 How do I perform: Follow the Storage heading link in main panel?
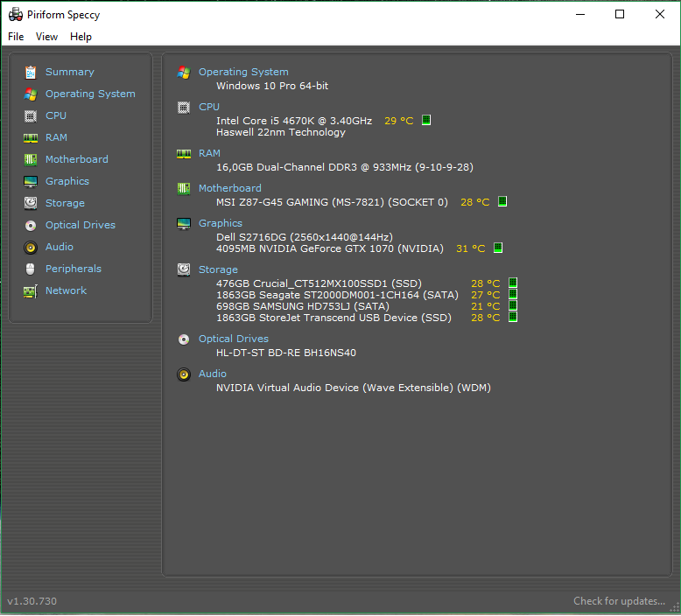click(x=218, y=269)
